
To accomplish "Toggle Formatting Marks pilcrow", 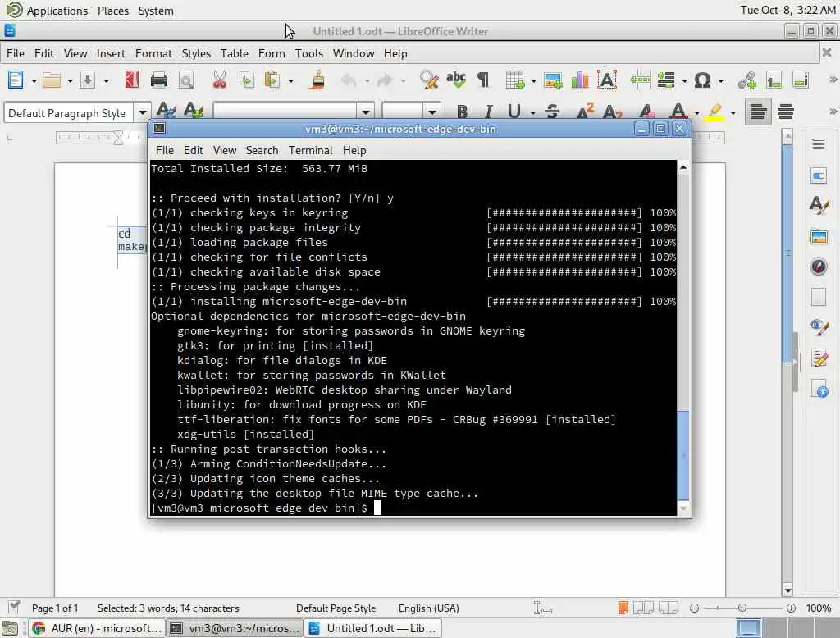I will pos(483,80).
